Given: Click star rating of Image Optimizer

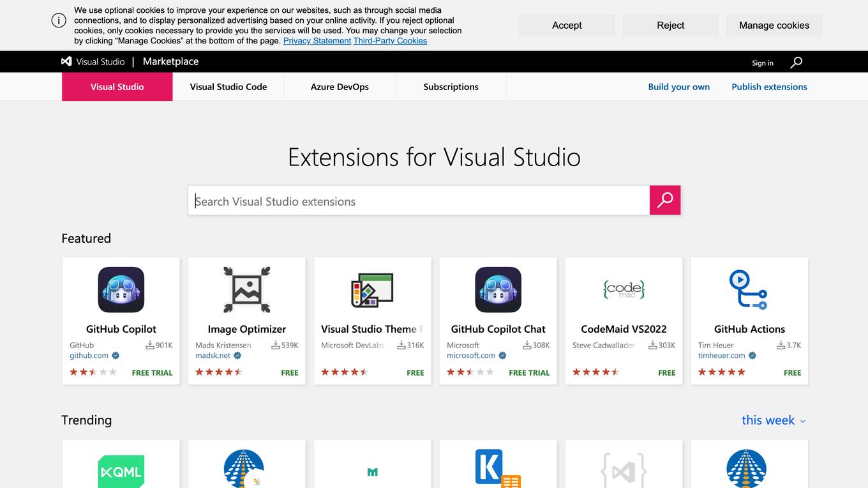Looking at the screenshot, I should [219, 372].
